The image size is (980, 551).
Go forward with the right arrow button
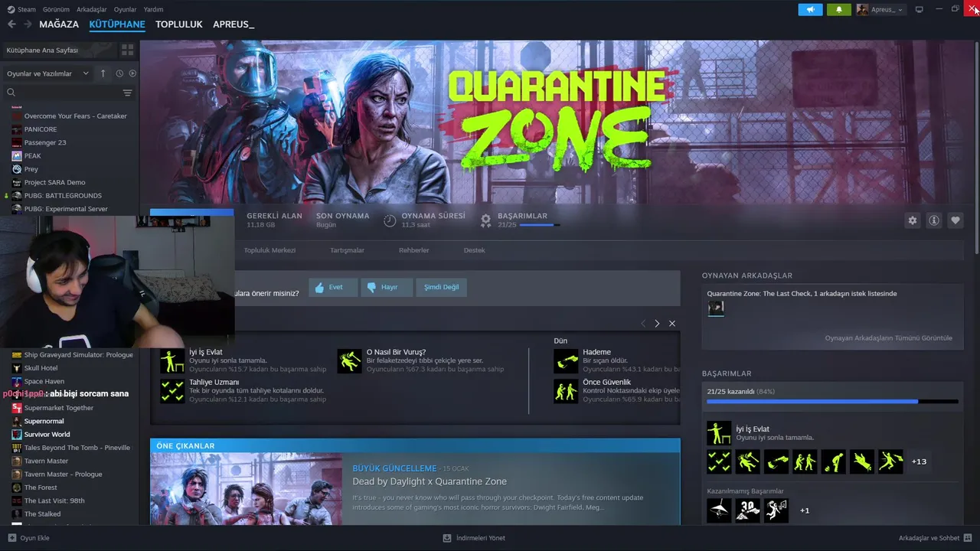click(x=28, y=24)
